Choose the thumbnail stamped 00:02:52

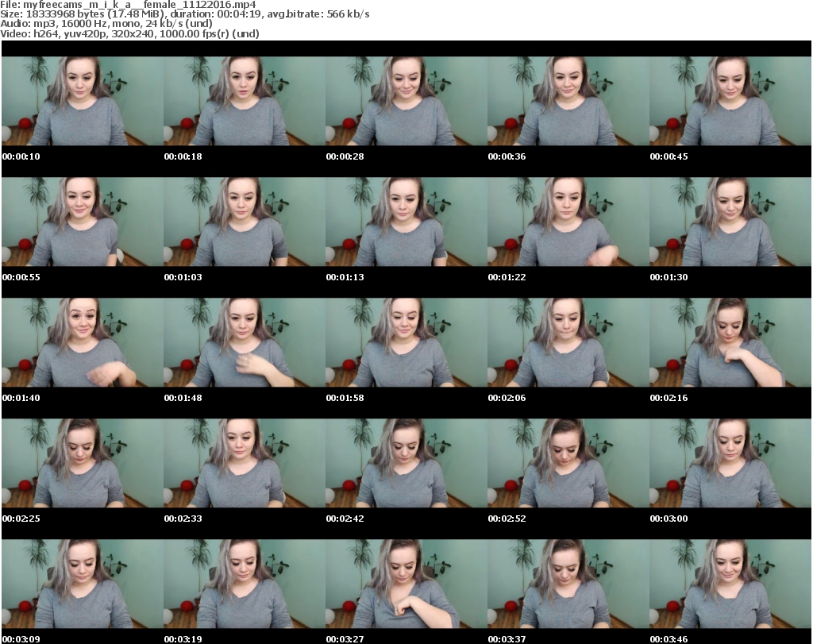point(568,463)
